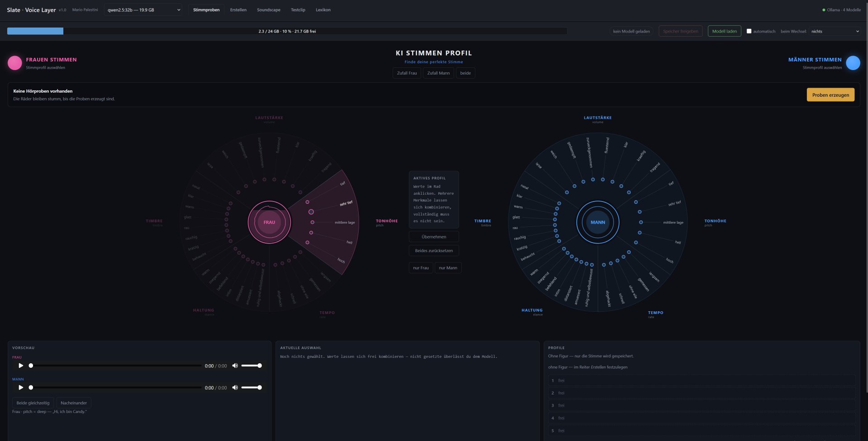The image size is (868, 441).
Task: Switch to the Stimmproben tab
Action: pos(206,10)
